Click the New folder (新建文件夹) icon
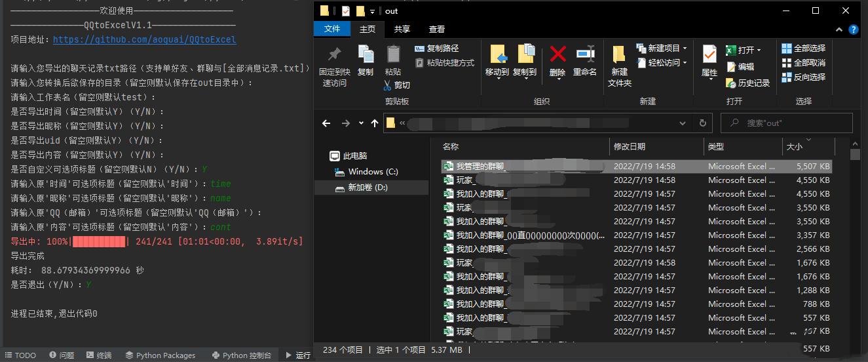 tap(619, 55)
